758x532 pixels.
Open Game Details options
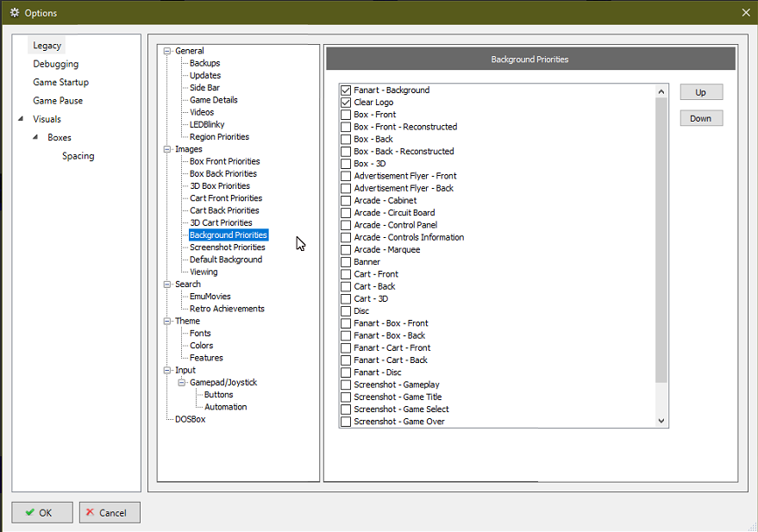pos(214,100)
